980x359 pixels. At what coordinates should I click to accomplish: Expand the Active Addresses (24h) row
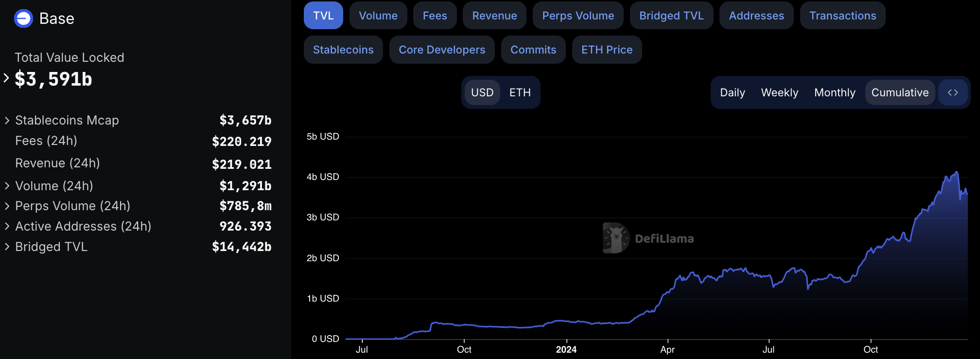7,226
